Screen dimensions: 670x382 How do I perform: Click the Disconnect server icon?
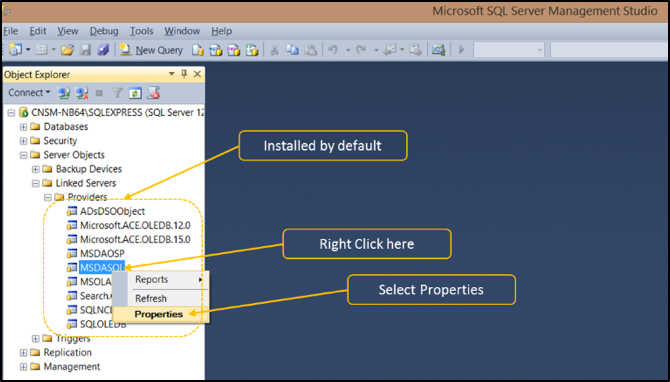(x=82, y=93)
